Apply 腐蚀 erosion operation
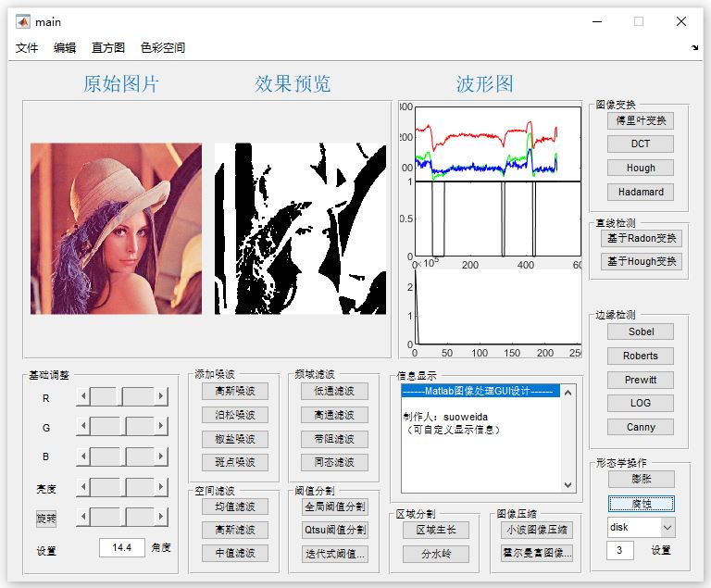 click(642, 504)
